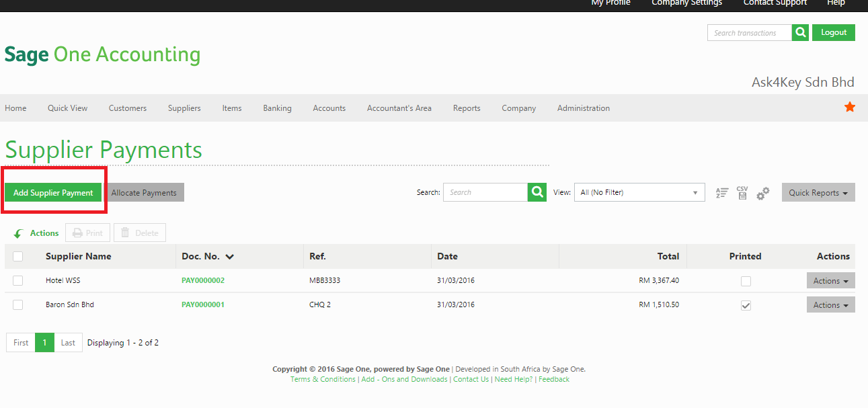Open the sort order A-Z icon
Viewport: 868px width, 408px height.
(x=722, y=193)
